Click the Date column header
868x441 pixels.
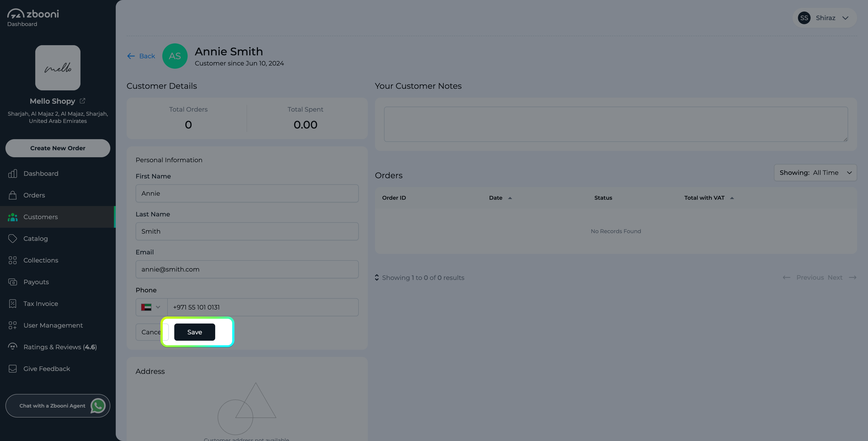pos(496,198)
